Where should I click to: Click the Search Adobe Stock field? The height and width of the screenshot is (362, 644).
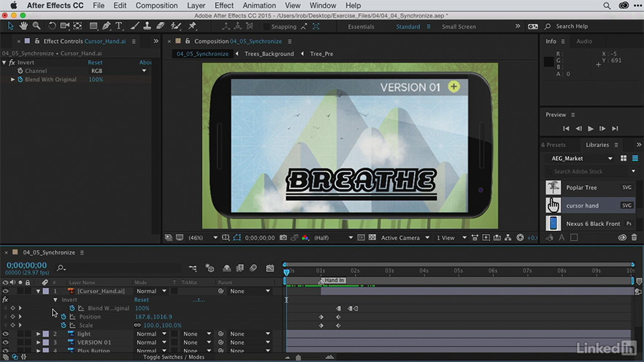tap(590, 172)
